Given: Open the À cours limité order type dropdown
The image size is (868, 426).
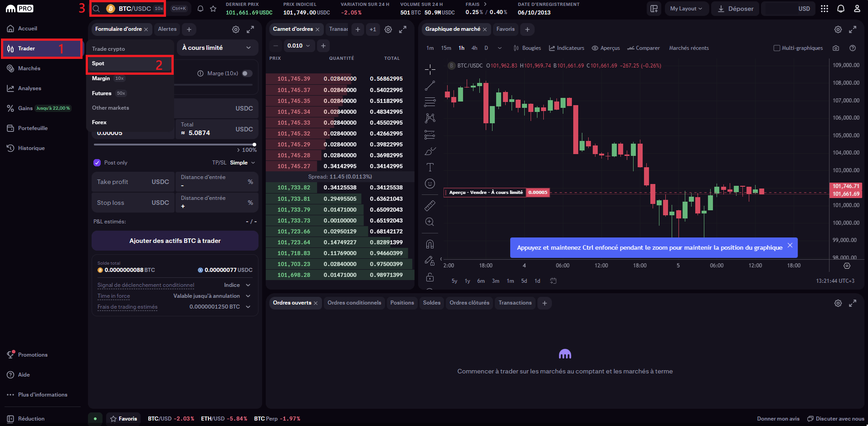Looking at the screenshot, I should tap(217, 47).
